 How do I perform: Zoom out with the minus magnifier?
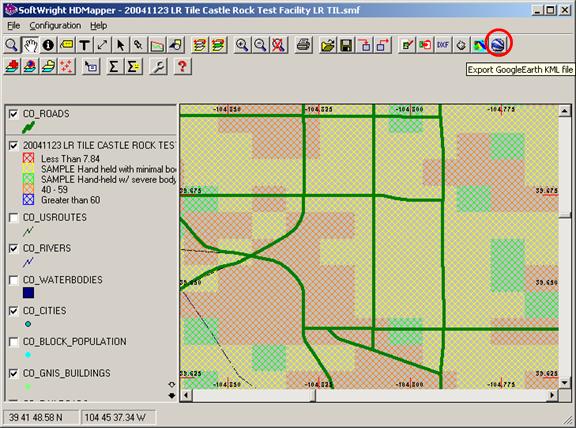(x=260, y=45)
